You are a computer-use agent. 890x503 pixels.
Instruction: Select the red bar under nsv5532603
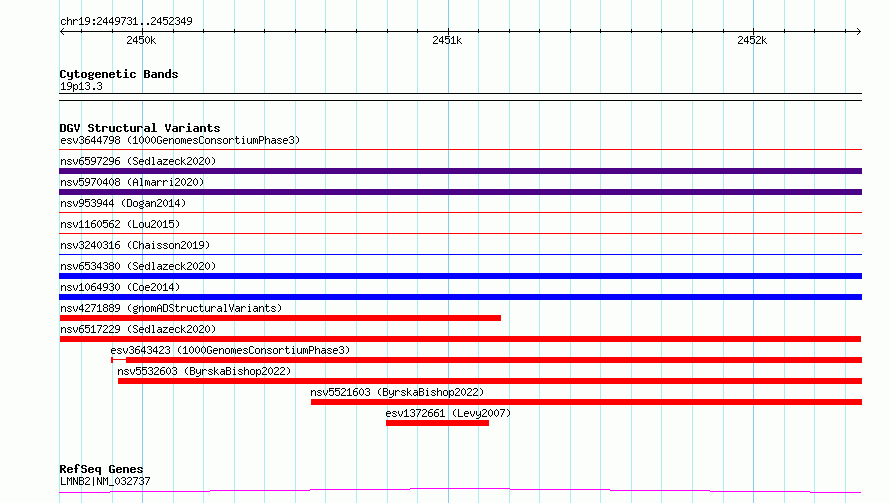click(490, 381)
